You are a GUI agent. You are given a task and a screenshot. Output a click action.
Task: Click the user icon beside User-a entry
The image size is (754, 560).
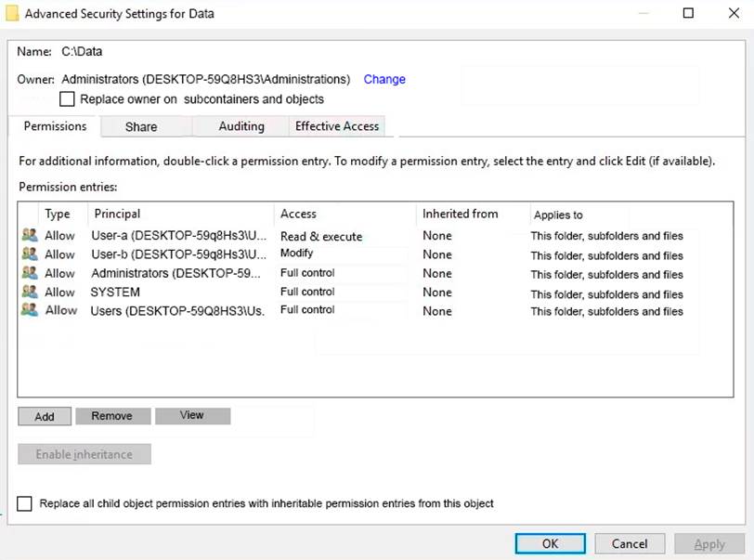(x=30, y=236)
